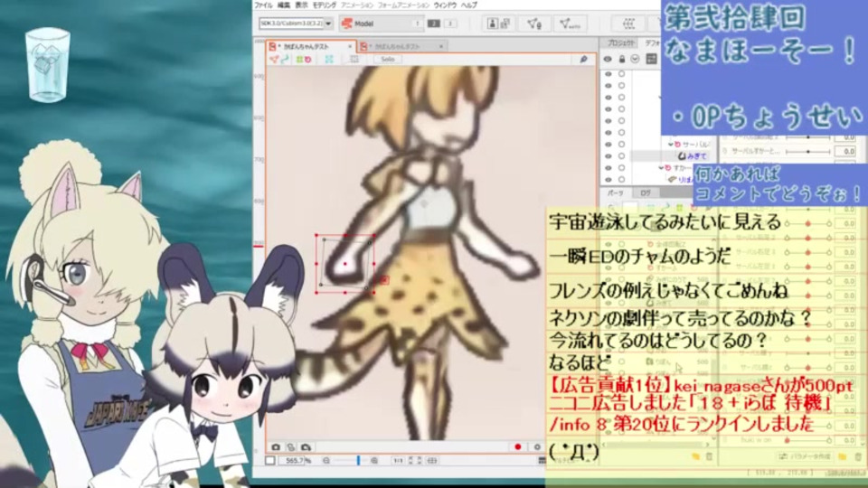The height and width of the screenshot is (488, 868).
Task: Hide the すかー deformer row
Action: click(609, 168)
